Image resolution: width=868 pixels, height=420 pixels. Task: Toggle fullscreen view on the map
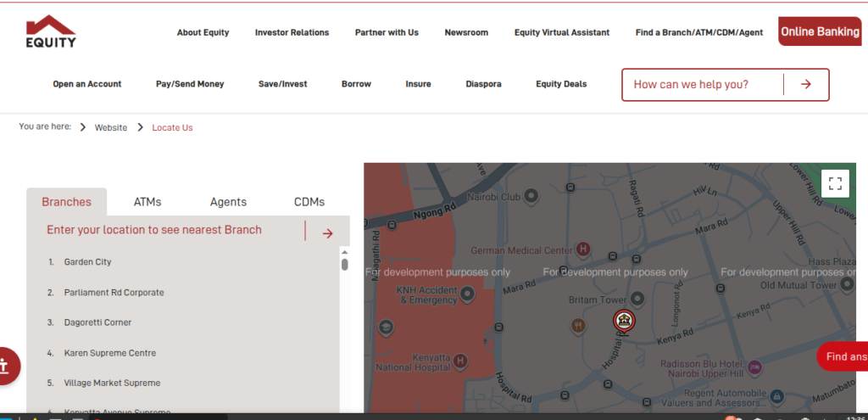click(x=835, y=183)
